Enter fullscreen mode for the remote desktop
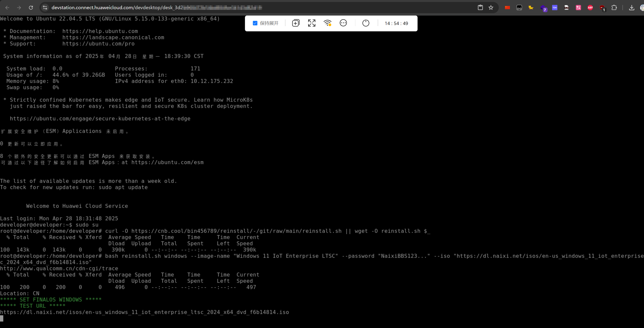644x328 pixels. (x=311, y=23)
